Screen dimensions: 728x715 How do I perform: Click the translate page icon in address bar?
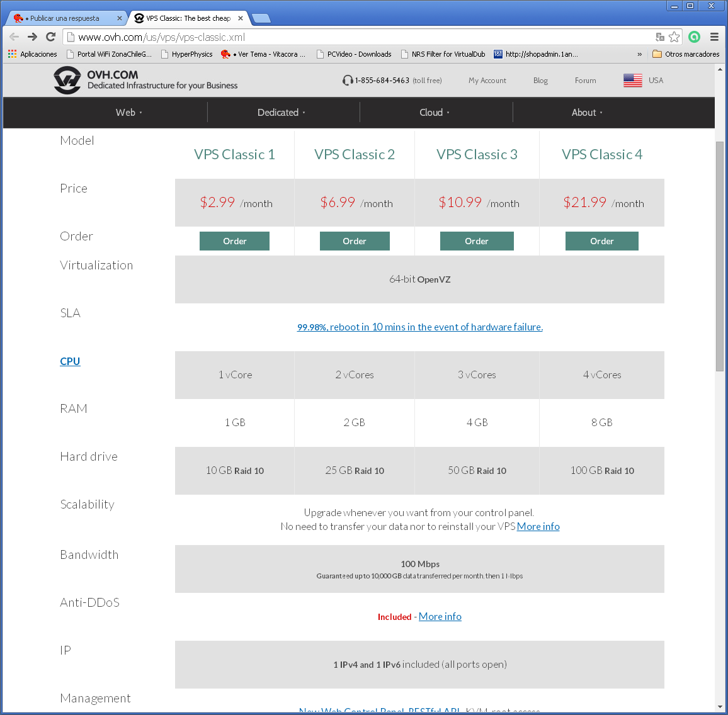[660, 37]
